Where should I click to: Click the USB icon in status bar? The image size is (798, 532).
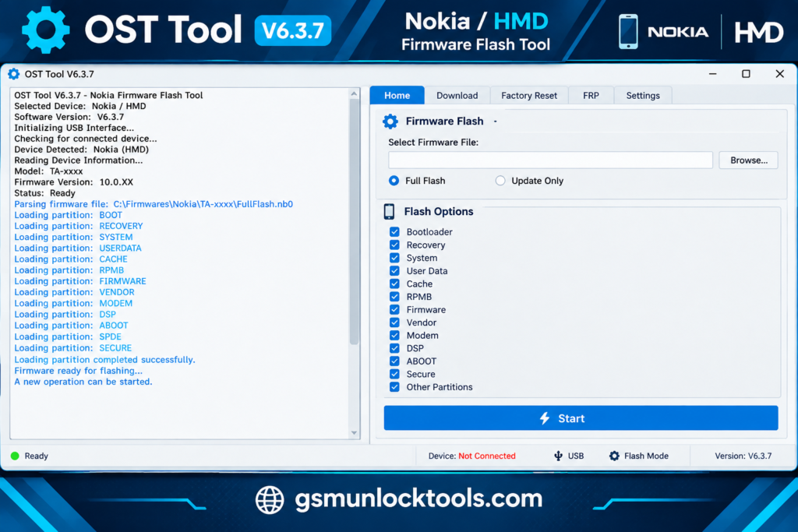[x=558, y=456]
